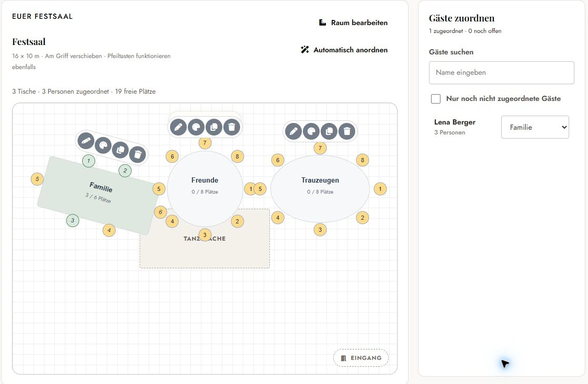
Task: Duplicate the Familie table
Action: (120, 150)
